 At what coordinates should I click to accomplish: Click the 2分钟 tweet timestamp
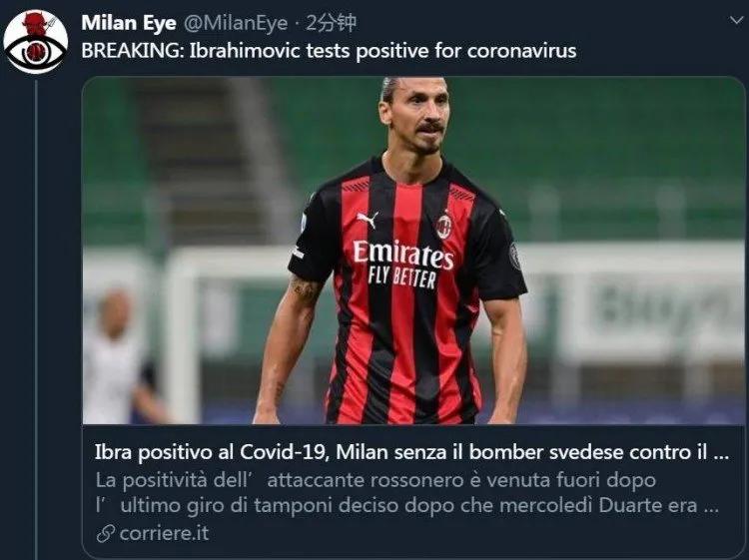click(x=331, y=23)
